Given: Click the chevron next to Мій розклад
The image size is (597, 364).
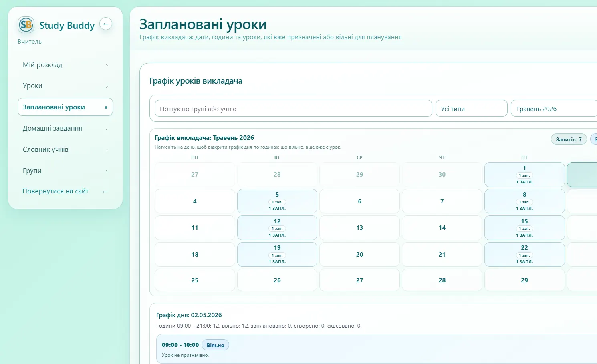Looking at the screenshot, I should 107,65.
